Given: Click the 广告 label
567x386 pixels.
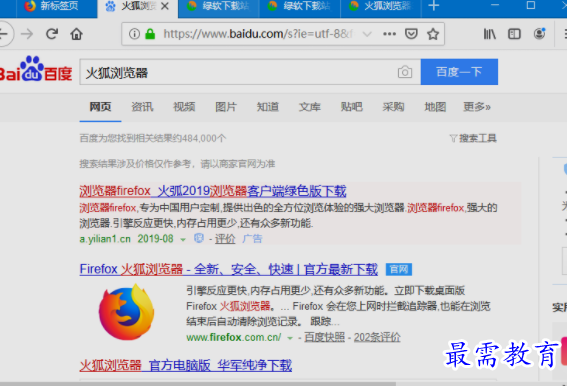Looking at the screenshot, I should pos(252,239).
